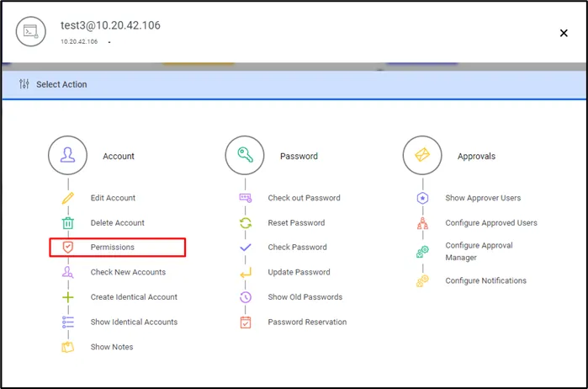The height and width of the screenshot is (389, 588).
Task: Open Show Notes
Action: coord(112,347)
